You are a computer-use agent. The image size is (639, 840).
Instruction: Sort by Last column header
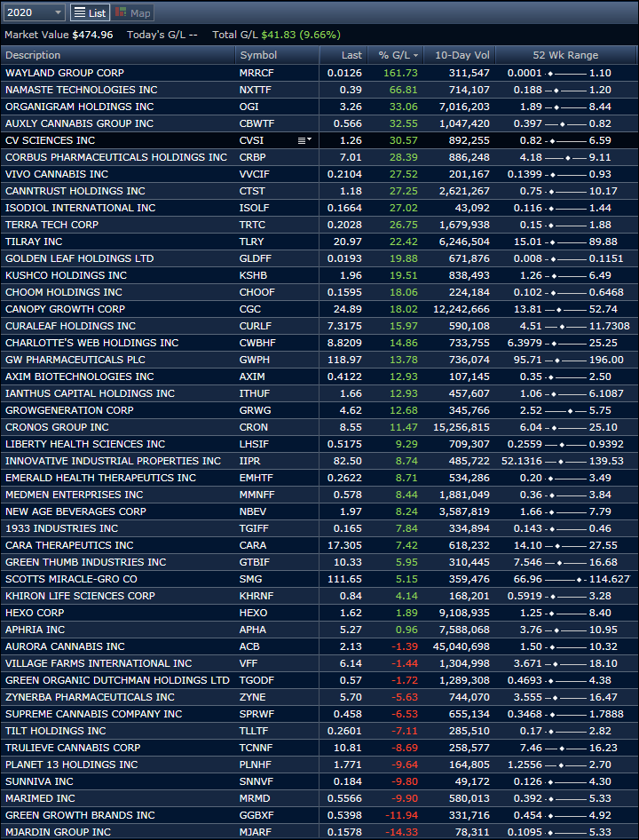tap(343, 55)
